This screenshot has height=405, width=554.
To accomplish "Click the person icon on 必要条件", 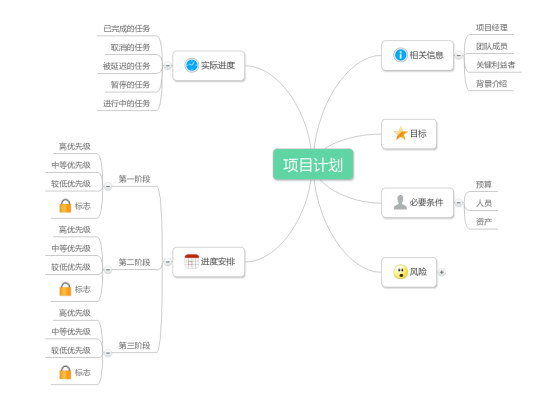I will [x=400, y=202].
